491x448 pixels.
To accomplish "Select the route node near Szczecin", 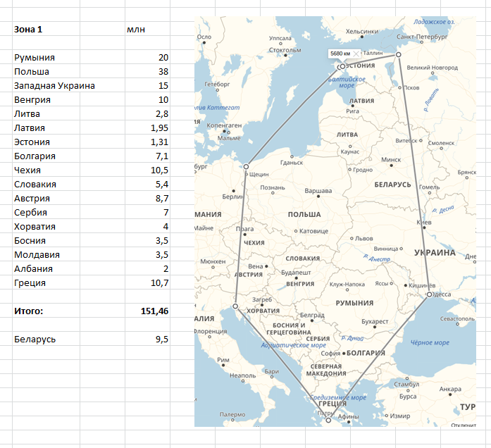I will point(246,167).
